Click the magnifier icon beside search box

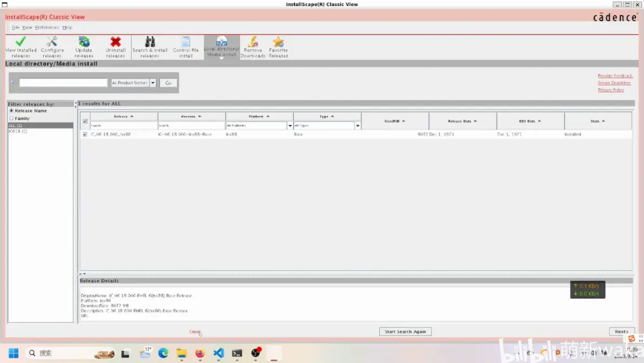pos(13,82)
